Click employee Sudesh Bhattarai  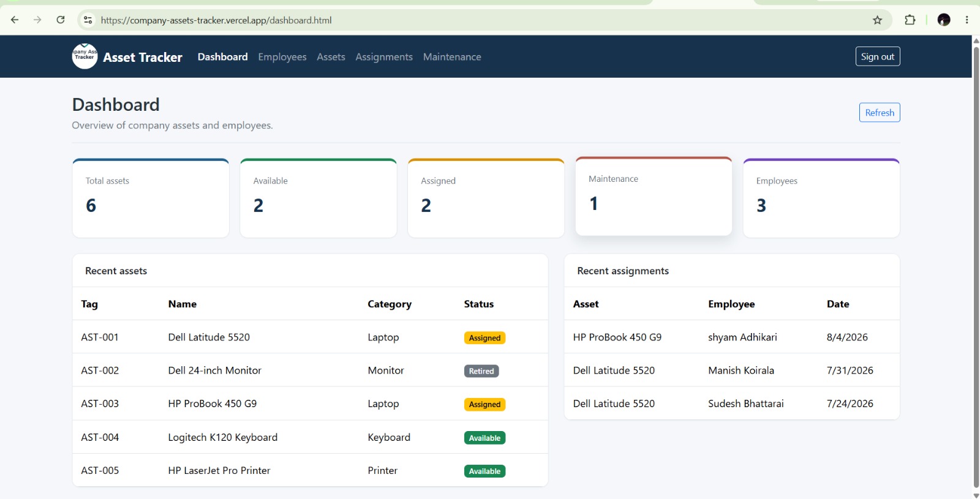[x=746, y=404]
